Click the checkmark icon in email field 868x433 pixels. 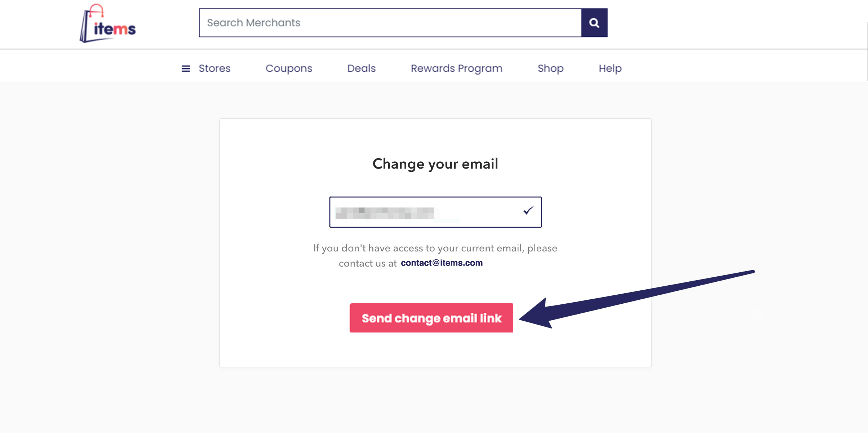(x=528, y=211)
